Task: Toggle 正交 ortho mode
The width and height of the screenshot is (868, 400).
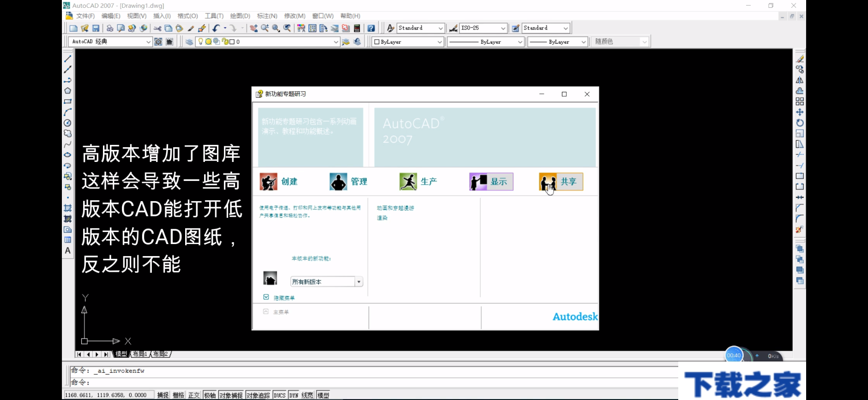Action: point(194,395)
